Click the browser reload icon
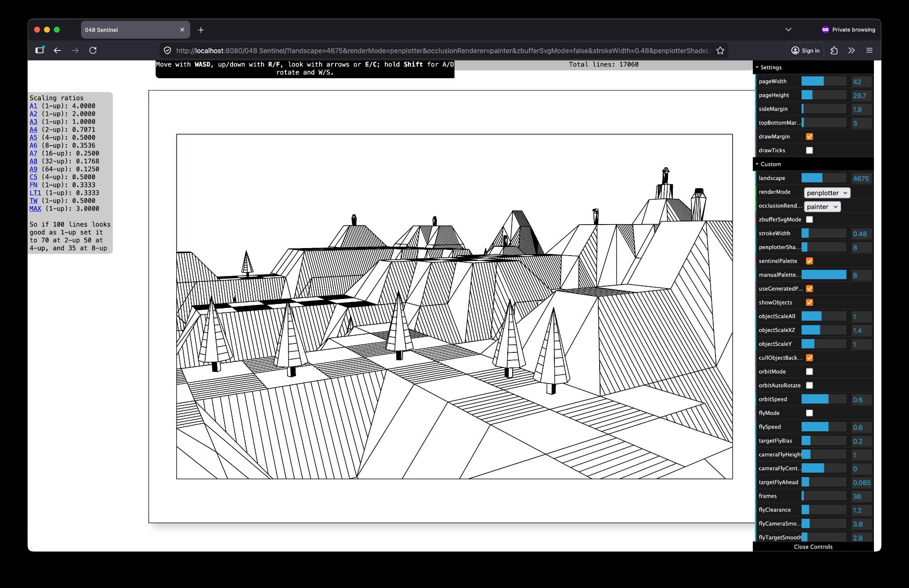The width and height of the screenshot is (909, 588). (93, 51)
